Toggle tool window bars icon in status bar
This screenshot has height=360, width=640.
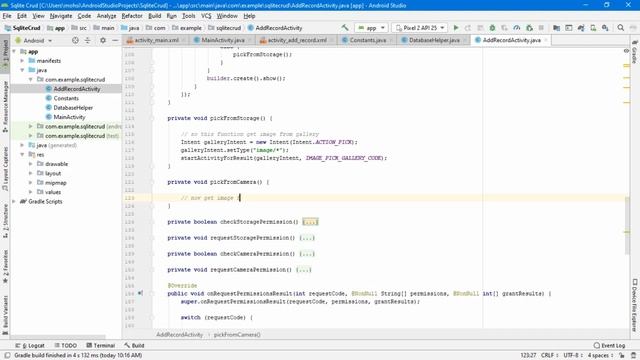click(7, 355)
